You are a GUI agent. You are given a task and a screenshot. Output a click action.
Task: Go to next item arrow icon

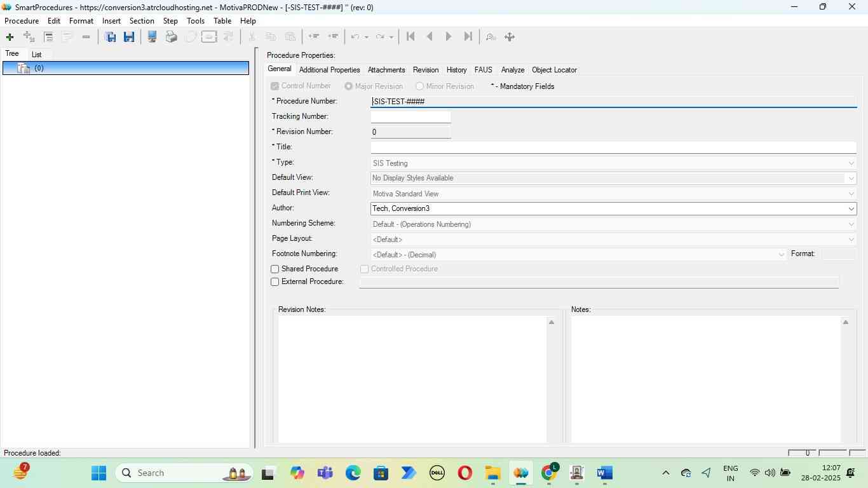pyautogui.click(x=449, y=37)
